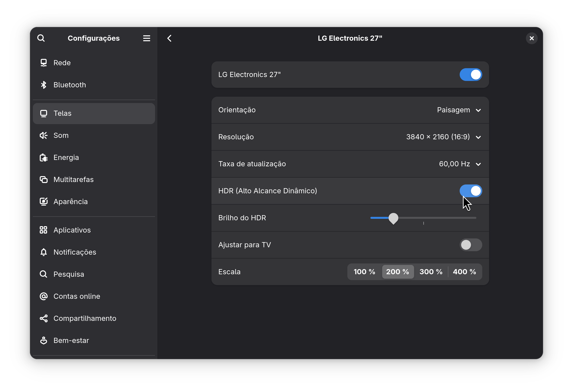Image resolution: width=573 pixels, height=392 pixels.
Task: Click the Compartilhamento share icon
Action: coord(44,318)
